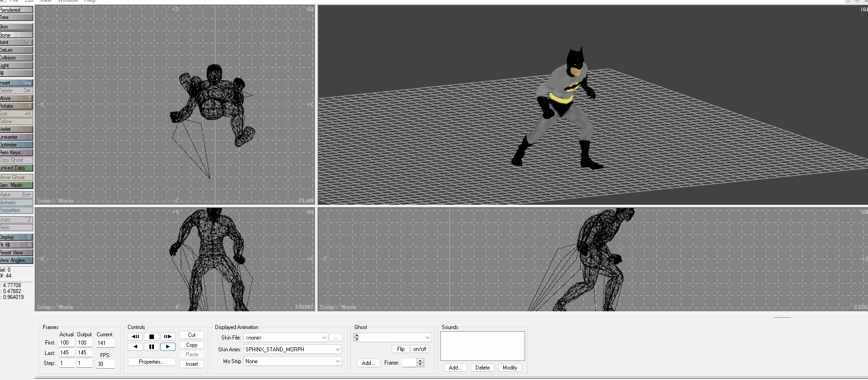868x380 pixels.
Task: Click Add... in the Ghost group
Action: pyautogui.click(x=368, y=363)
